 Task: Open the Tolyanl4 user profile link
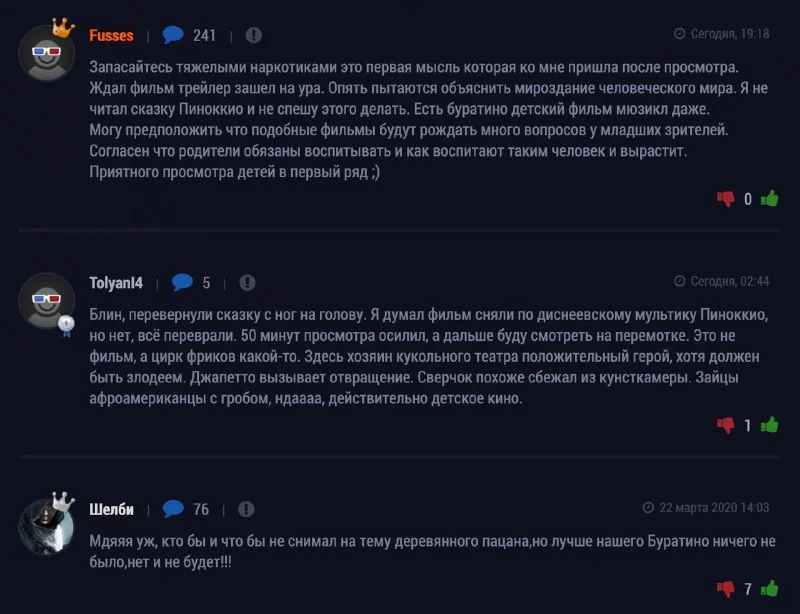pos(116,283)
